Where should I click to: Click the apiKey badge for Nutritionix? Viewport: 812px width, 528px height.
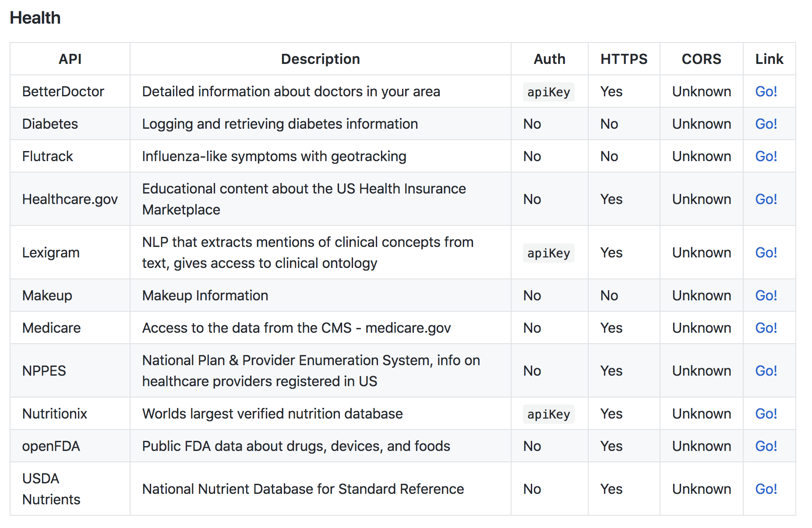point(548,414)
